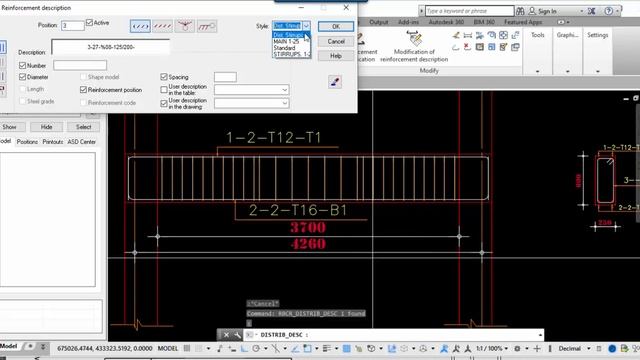
Task: Switch to the ASD Center tab
Action: click(82, 142)
